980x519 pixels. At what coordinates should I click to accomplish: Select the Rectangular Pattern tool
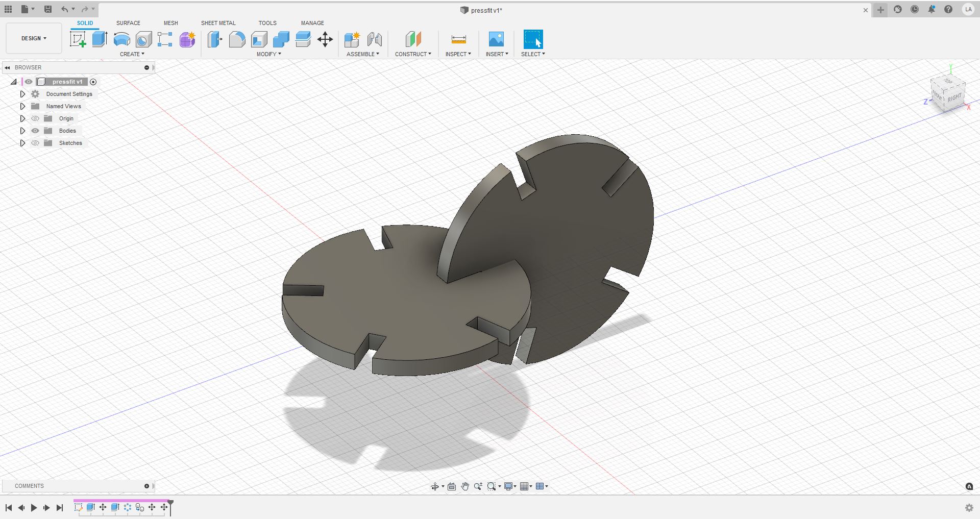[165, 39]
